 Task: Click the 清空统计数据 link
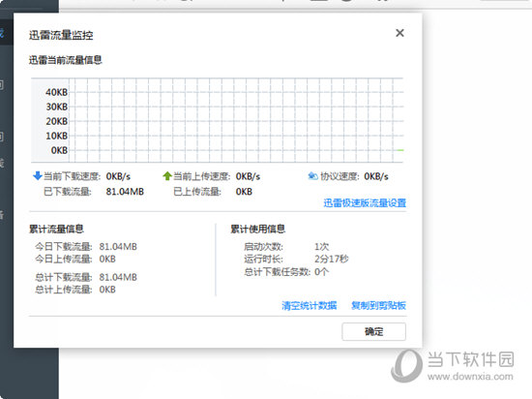coord(310,306)
